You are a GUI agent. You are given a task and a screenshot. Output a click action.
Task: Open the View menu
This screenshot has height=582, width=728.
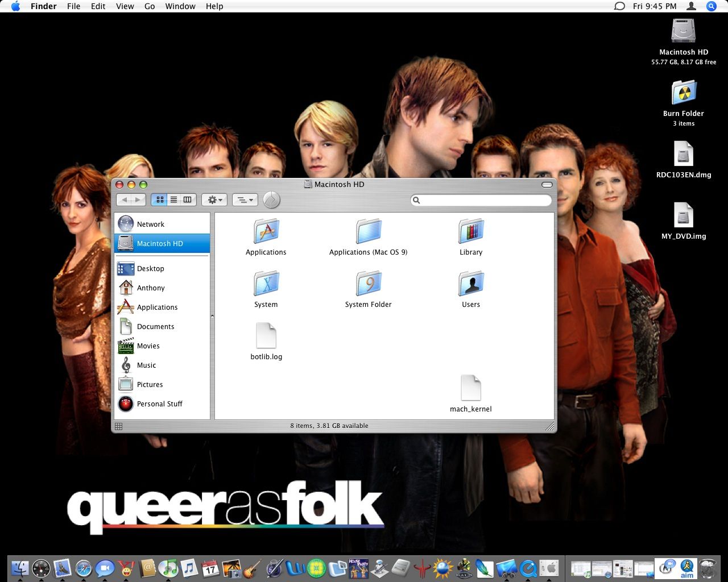click(125, 6)
